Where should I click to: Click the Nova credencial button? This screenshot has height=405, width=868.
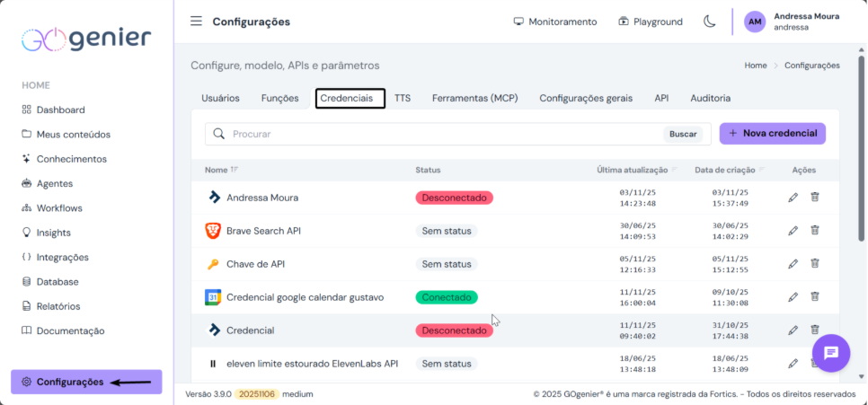click(772, 133)
